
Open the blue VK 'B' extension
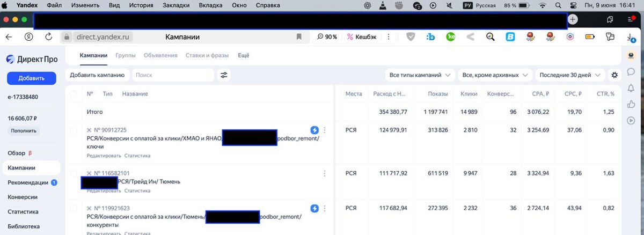click(x=511, y=37)
